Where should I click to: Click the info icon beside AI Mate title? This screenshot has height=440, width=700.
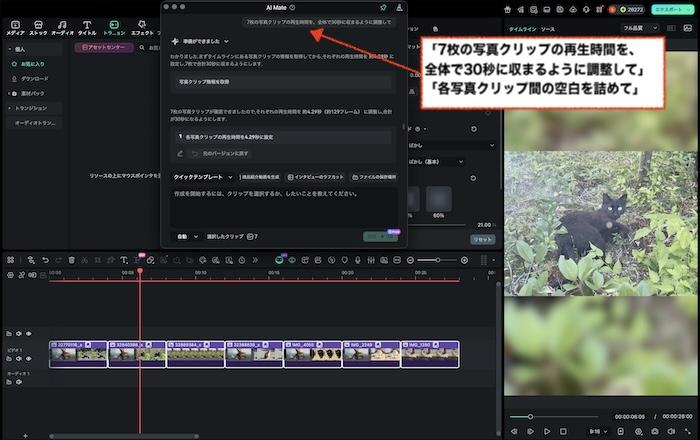pyautogui.click(x=292, y=8)
